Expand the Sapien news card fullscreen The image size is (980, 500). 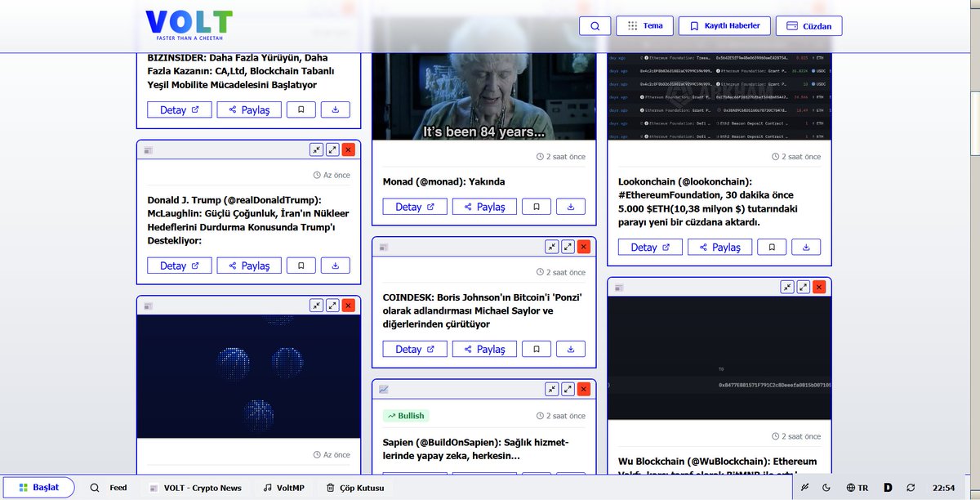pos(568,389)
